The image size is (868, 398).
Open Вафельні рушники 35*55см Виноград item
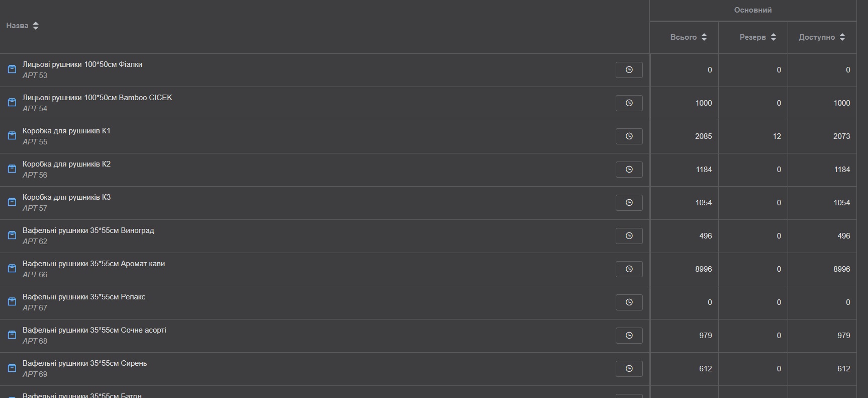pyautogui.click(x=88, y=230)
